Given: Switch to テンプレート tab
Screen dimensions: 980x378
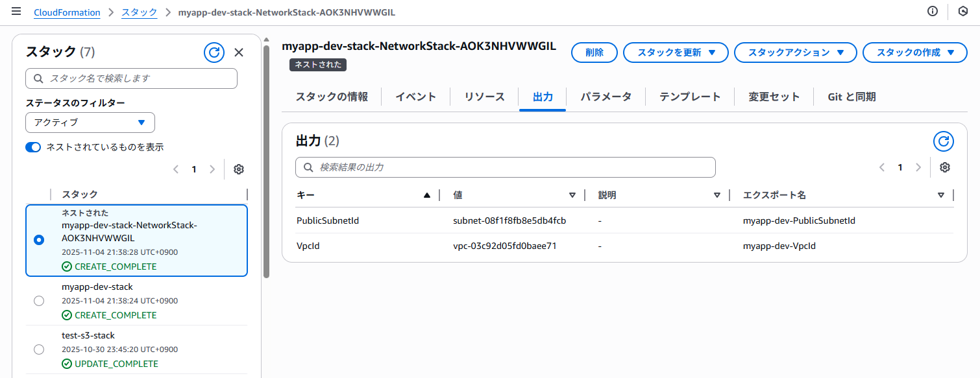Looking at the screenshot, I should [x=690, y=97].
